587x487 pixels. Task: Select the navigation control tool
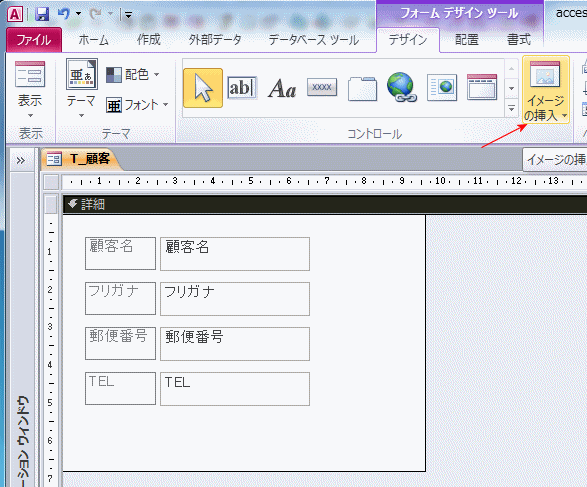pyautogui.click(x=482, y=87)
